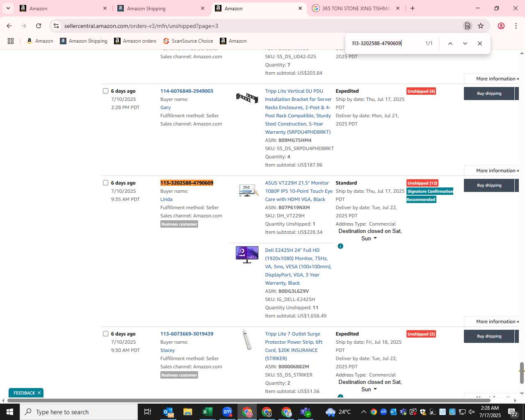This screenshot has width=525, height=420.
Task: Dismiss the FEEDBACK tab with its X
Action: (39, 393)
